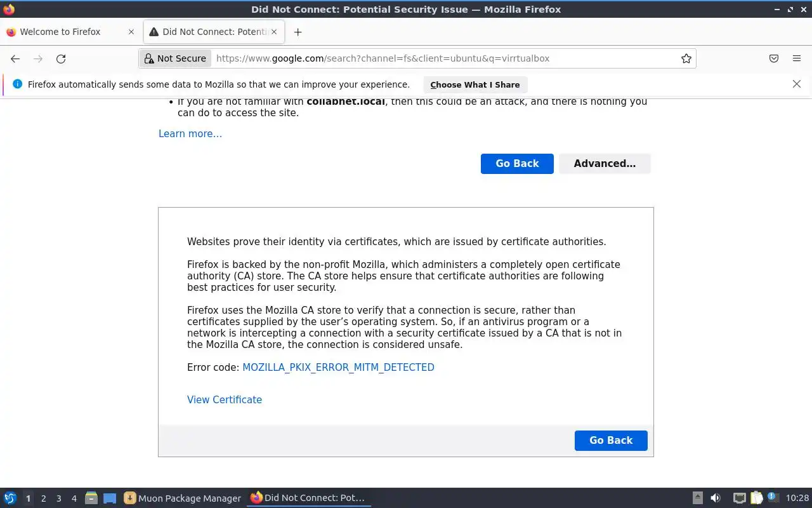812x508 pixels.
Task: Open the View Certificate link
Action: (x=225, y=399)
